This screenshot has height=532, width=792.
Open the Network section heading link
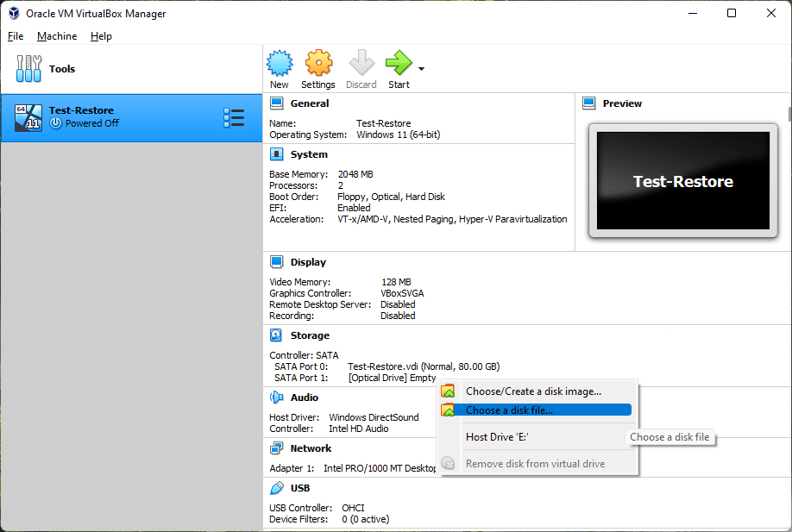click(311, 448)
